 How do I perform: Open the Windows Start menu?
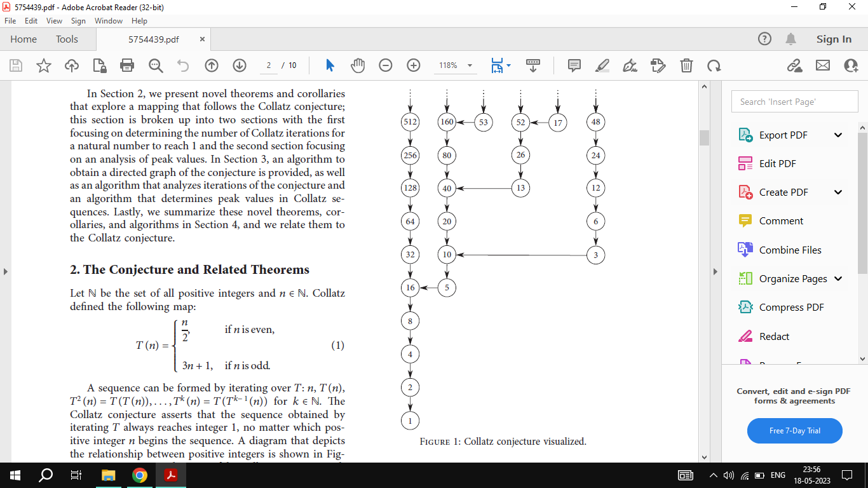click(15, 475)
